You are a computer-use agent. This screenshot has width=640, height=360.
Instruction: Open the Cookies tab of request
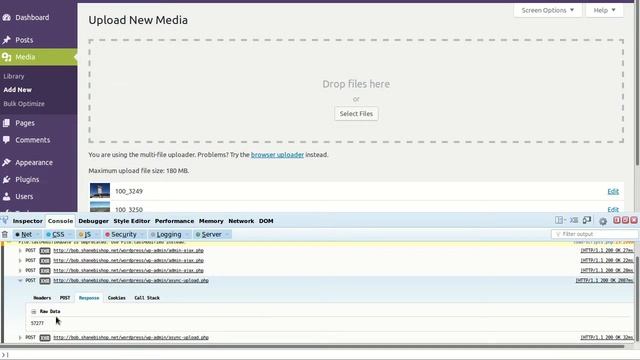117,298
